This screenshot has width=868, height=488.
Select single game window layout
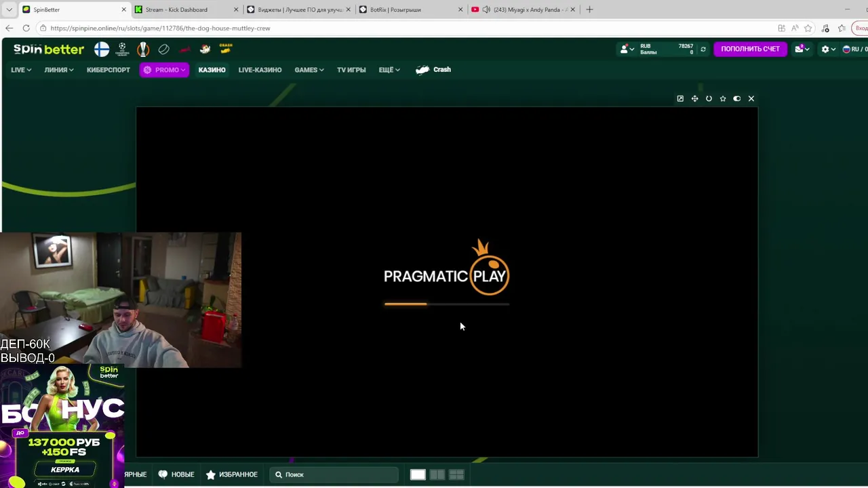(418, 474)
